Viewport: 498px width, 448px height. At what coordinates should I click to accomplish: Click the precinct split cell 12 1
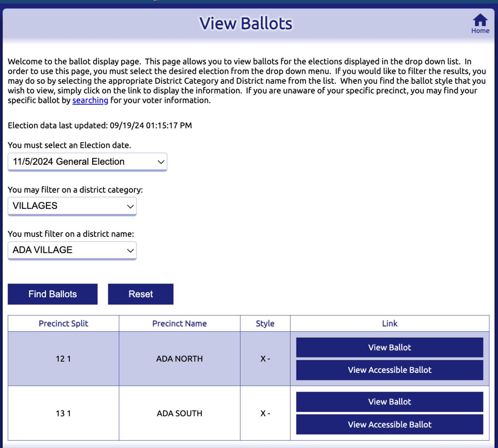tap(63, 359)
